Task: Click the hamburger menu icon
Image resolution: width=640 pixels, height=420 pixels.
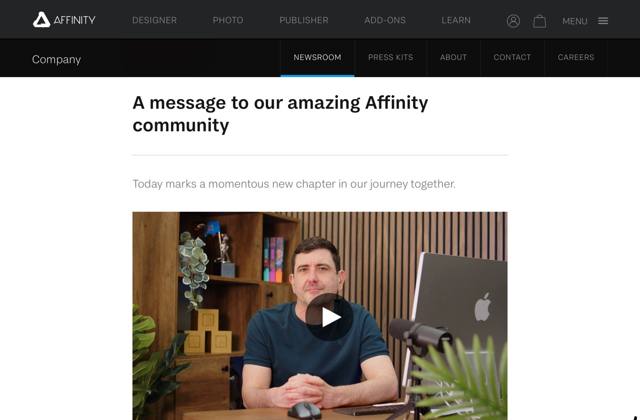Action: tap(603, 21)
